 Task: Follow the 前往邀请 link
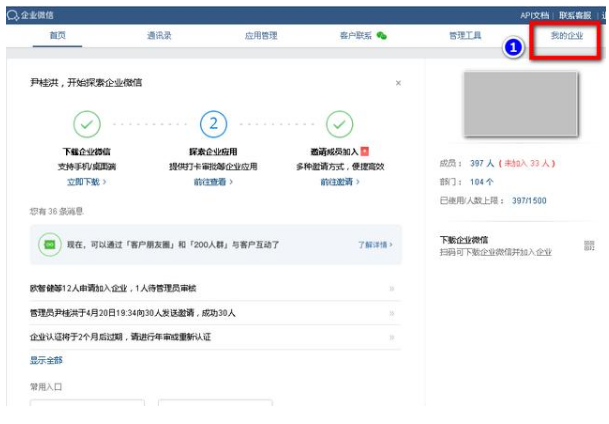coord(340,182)
